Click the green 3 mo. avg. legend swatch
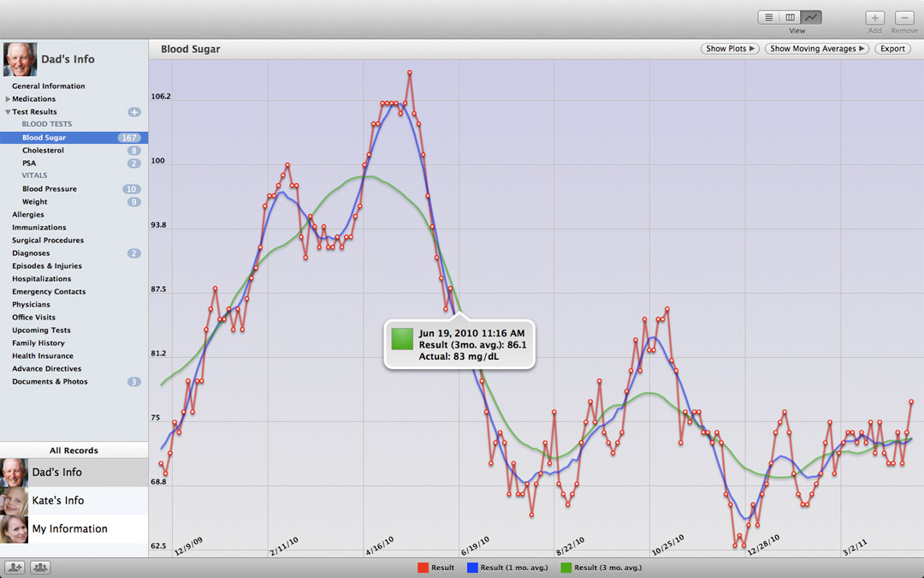This screenshot has width=924, height=578. (566, 568)
